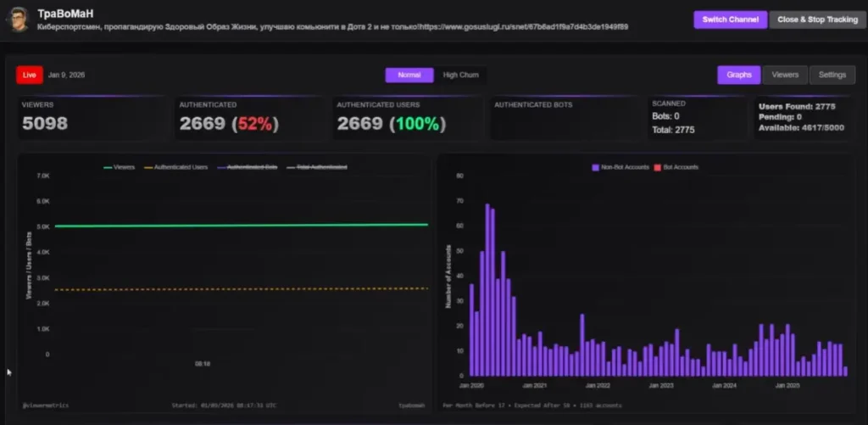Select the Normal mode toggle

(x=409, y=75)
